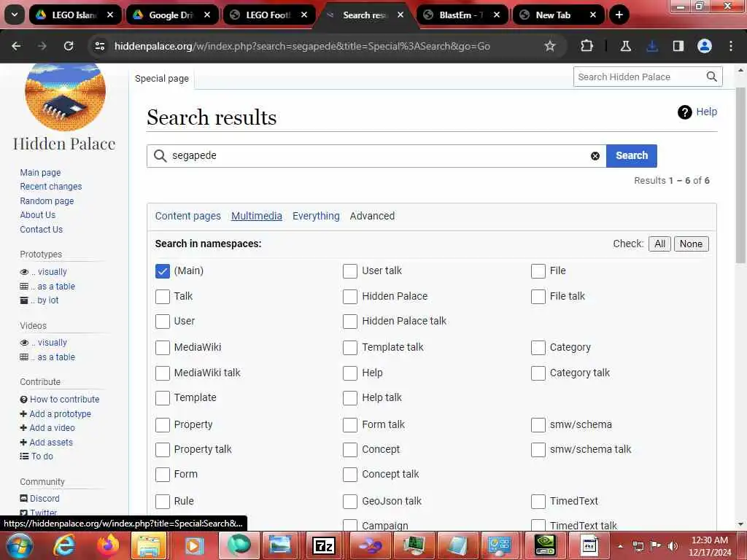Click the browser back arrow
747x560 pixels.
tap(16, 46)
